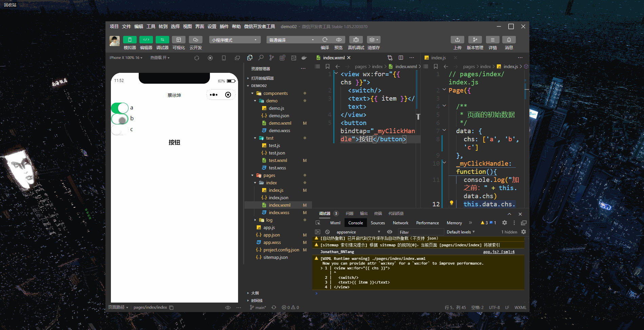644x330 pixels.
Task: Open the search icon in editor sidebar
Action: (261, 58)
